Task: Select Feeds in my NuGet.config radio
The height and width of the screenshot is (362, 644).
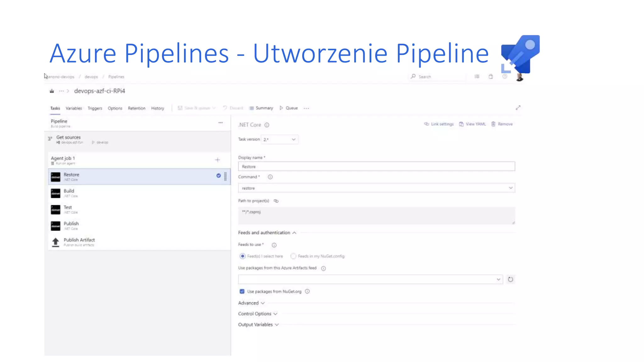Action: tap(293, 256)
